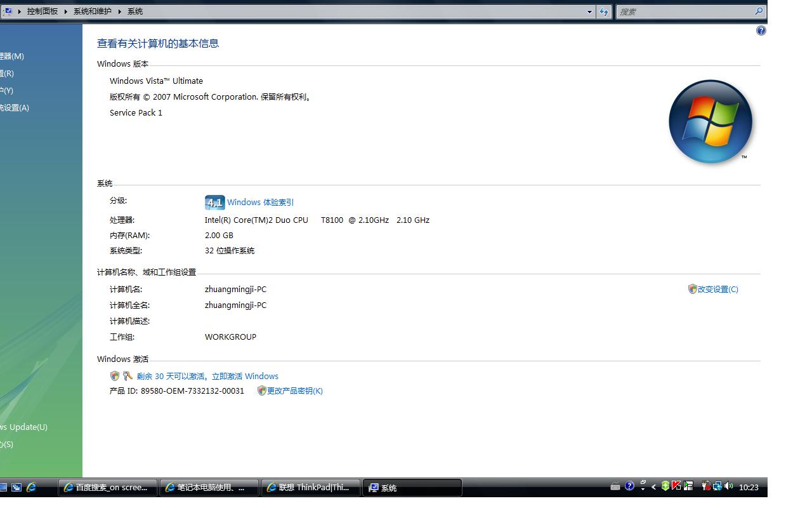
Task: Open the sidebar link ending in 置(R)
Action: pyautogui.click(x=7, y=73)
